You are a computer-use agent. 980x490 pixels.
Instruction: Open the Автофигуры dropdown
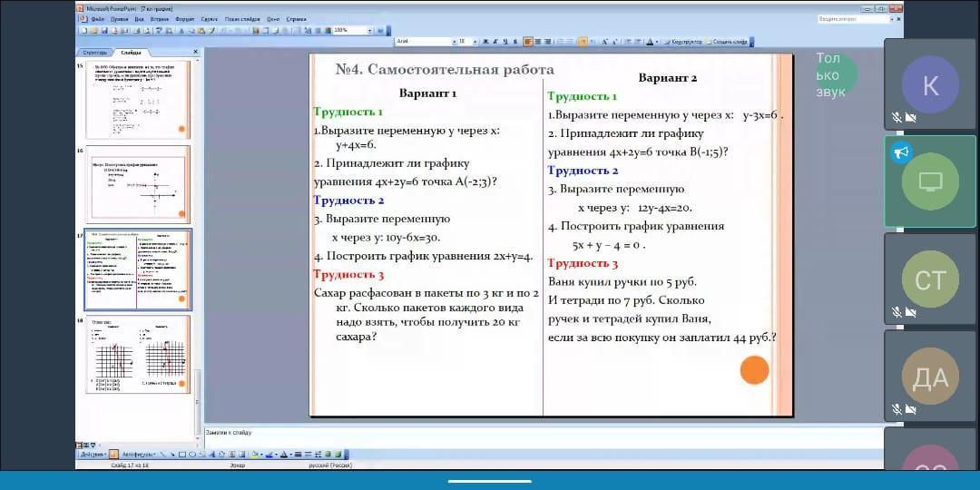coord(139,455)
